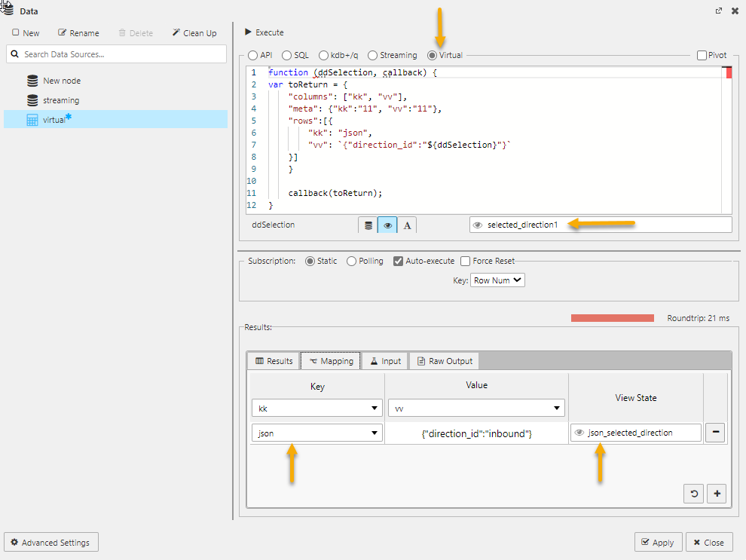This screenshot has height=560, width=746.
Task: Click 'Roundtrip: 21 ms' text
Action: (698, 318)
